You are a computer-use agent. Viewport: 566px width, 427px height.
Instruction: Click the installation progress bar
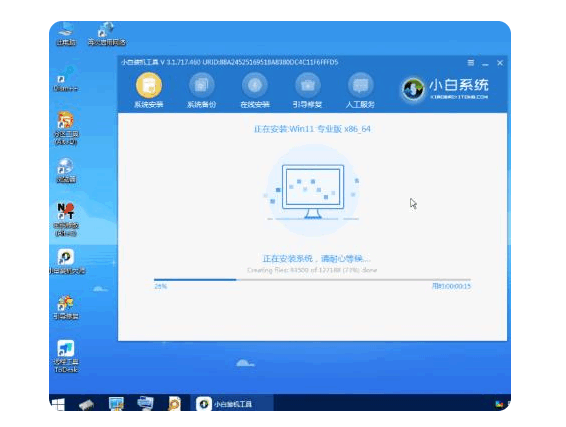pyautogui.click(x=312, y=279)
